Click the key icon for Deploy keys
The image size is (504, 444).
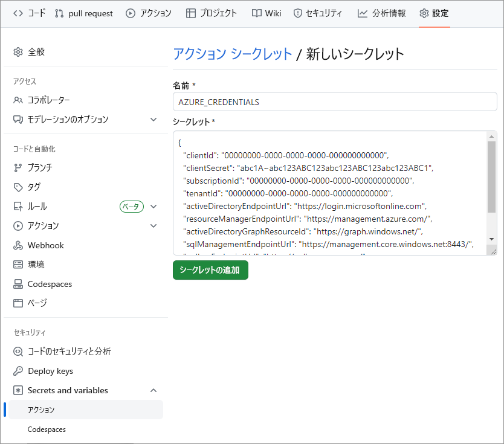pos(18,371)
